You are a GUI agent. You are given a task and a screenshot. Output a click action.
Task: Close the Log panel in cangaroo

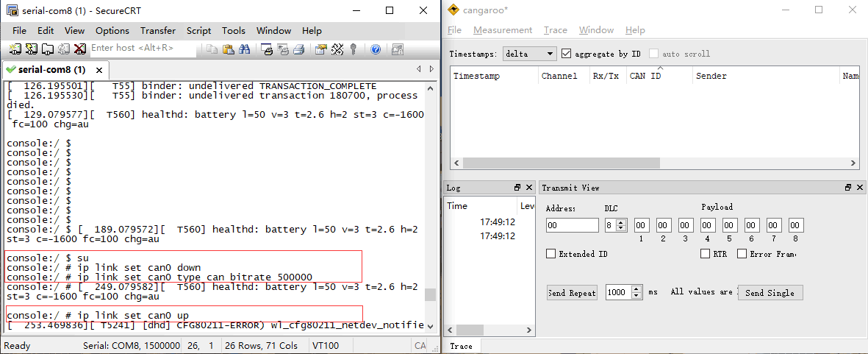click(x=528, y=188)
